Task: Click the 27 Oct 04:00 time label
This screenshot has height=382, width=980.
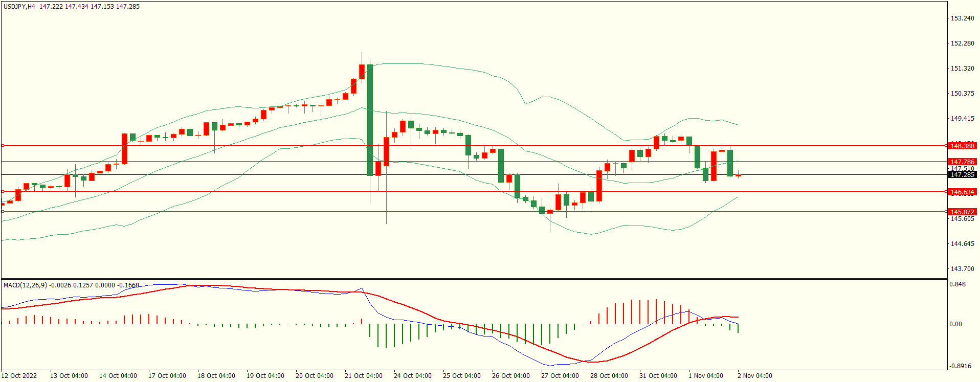Action: 560,376
